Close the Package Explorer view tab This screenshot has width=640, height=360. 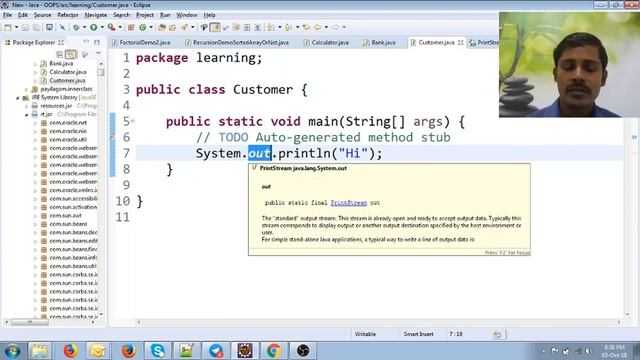pyautogui.click(x=61, y=42)
